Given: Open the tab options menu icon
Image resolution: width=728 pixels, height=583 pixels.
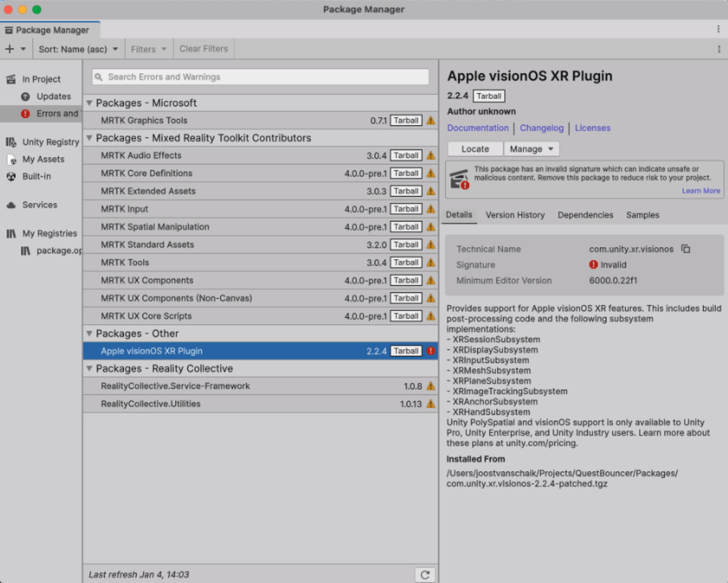Looking at the screenshot, I should tap(718, 29).
